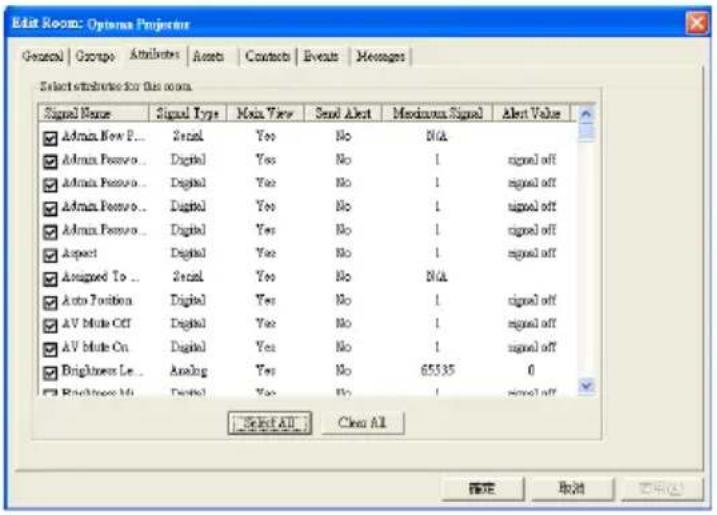
Task: Click signal off in Auto Position row
Action: pyautogui.click(x=532, y=300)
